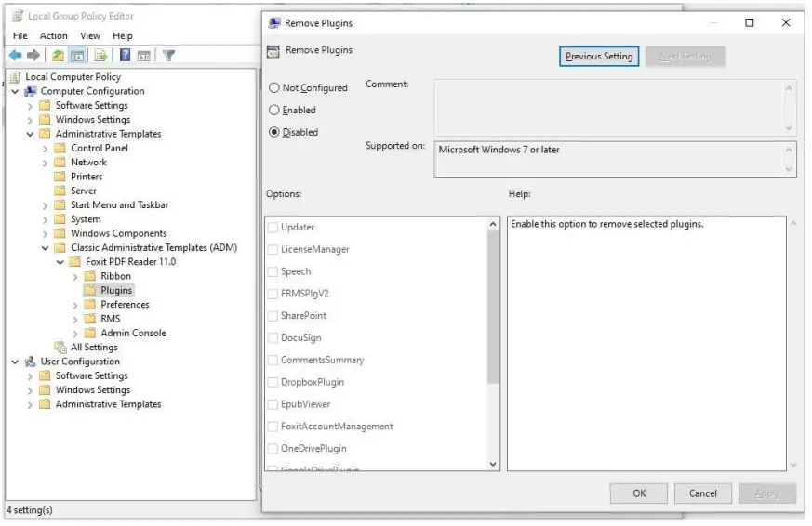Click the Previous Setting button
812x526 pixels.
tap(600, 57)
